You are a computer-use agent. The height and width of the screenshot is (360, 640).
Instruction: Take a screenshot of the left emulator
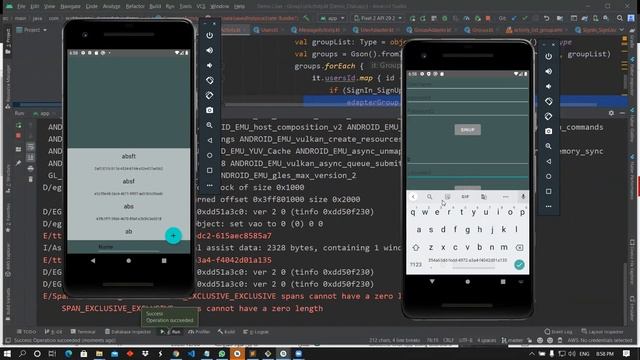(209, 110)
